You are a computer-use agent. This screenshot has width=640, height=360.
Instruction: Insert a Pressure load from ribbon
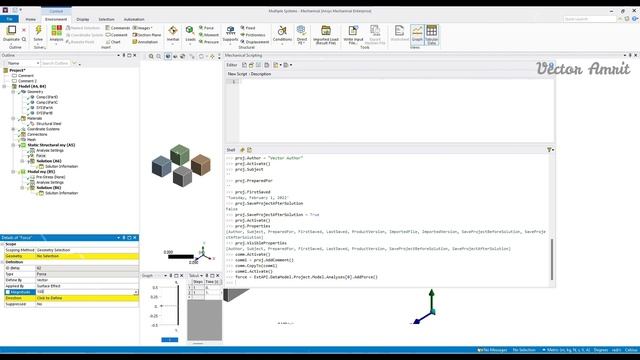tap(209, 42)
